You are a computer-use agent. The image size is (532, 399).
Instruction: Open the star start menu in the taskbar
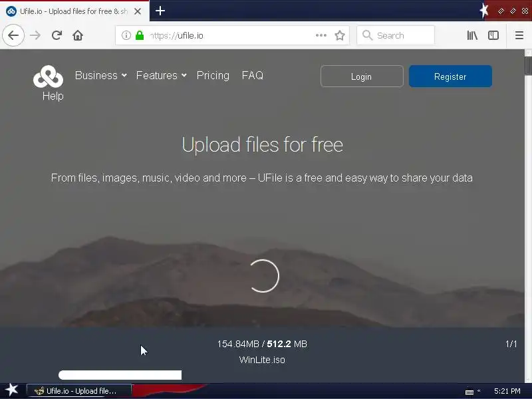coord(11,390)
